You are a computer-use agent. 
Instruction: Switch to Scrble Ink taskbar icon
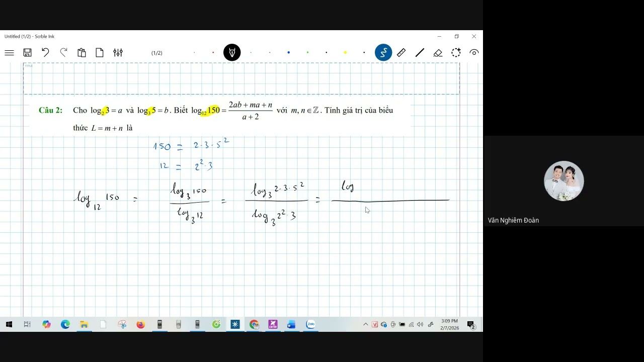tap(235, 325)
